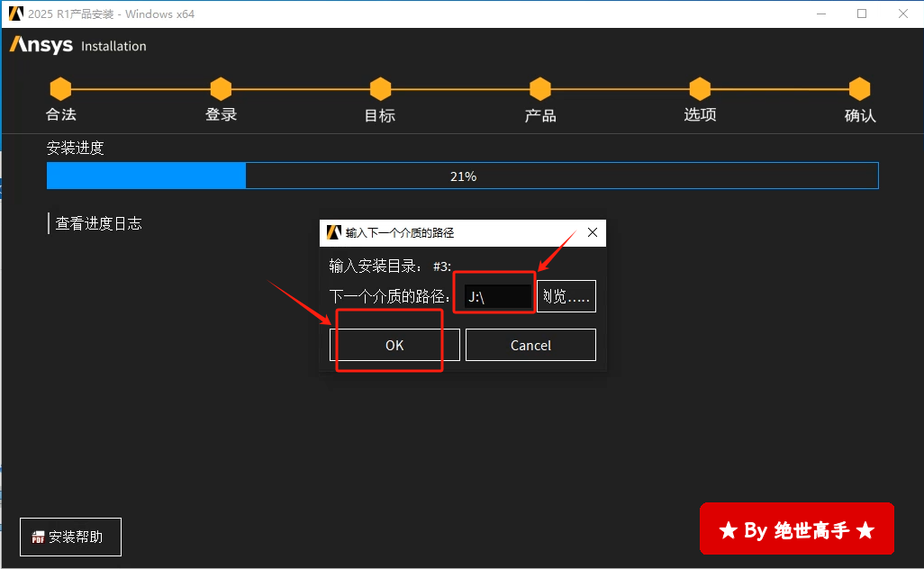Screen dimensions: 924x569
Task: Click the PDF icon on 安装帮助 button
Action: click(38, 537)
